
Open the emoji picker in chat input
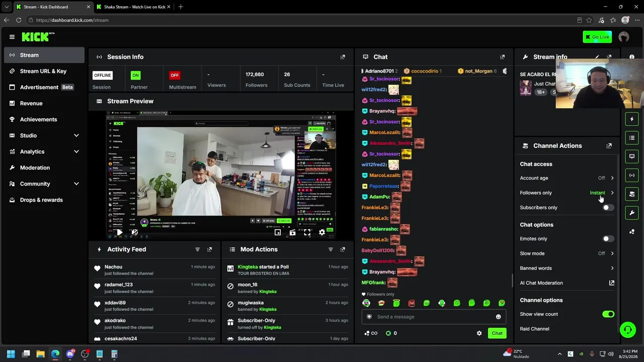coord(499,317)
